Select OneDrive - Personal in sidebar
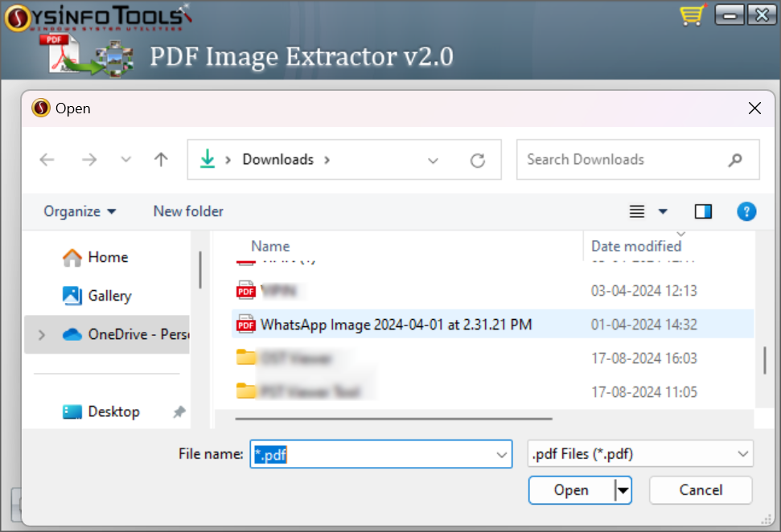 [108, 334]
